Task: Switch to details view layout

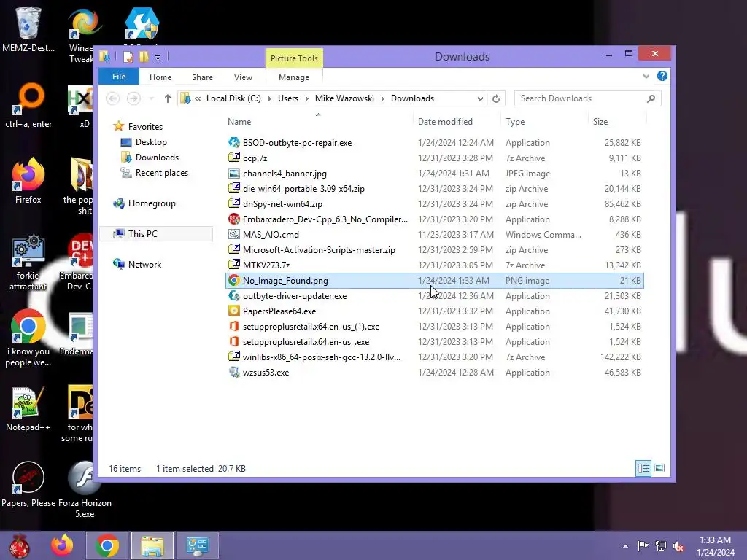Action: (x=643, y=469)
